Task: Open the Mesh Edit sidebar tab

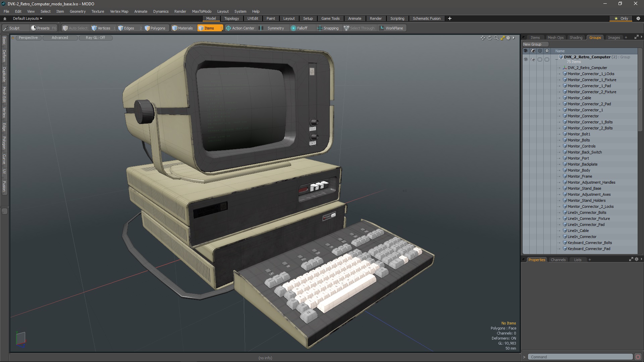Action: [x=4, y=95]
